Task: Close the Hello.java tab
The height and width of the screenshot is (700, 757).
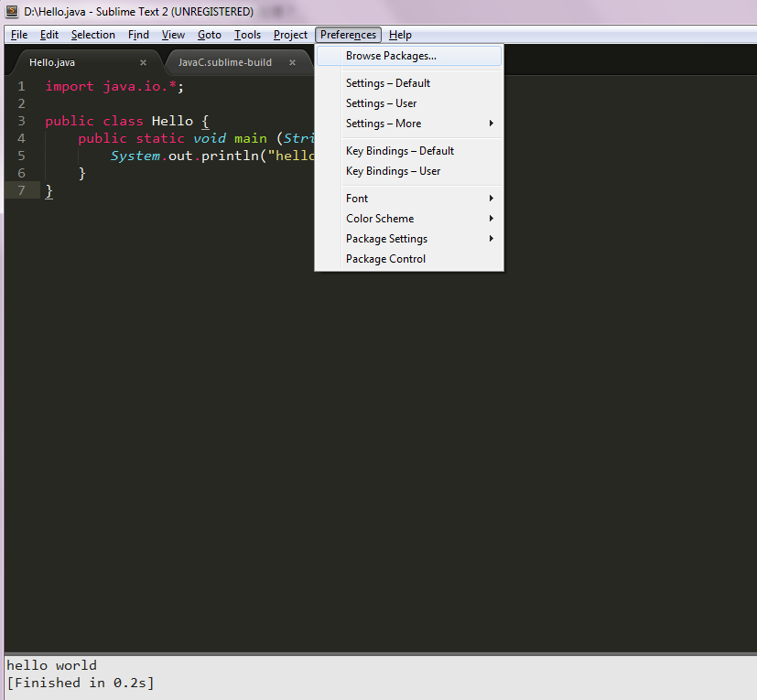Action: coord(143,62)
